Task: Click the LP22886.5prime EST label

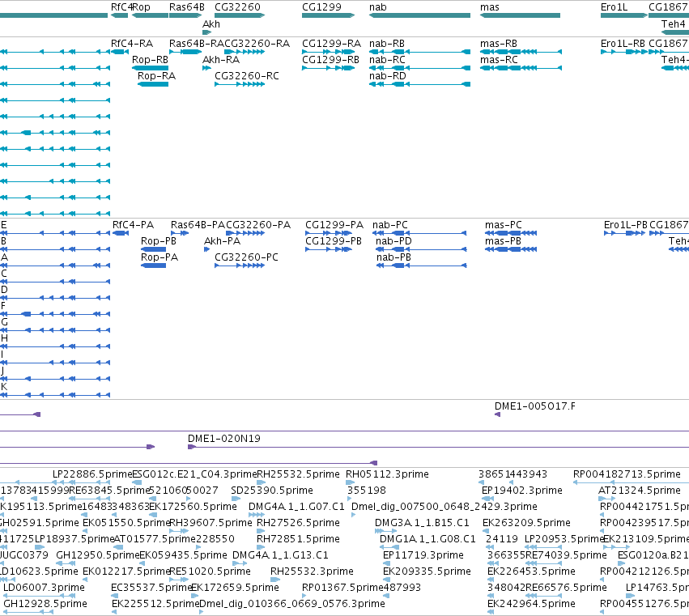Action: pyautogui.click(x=92, y=474)
